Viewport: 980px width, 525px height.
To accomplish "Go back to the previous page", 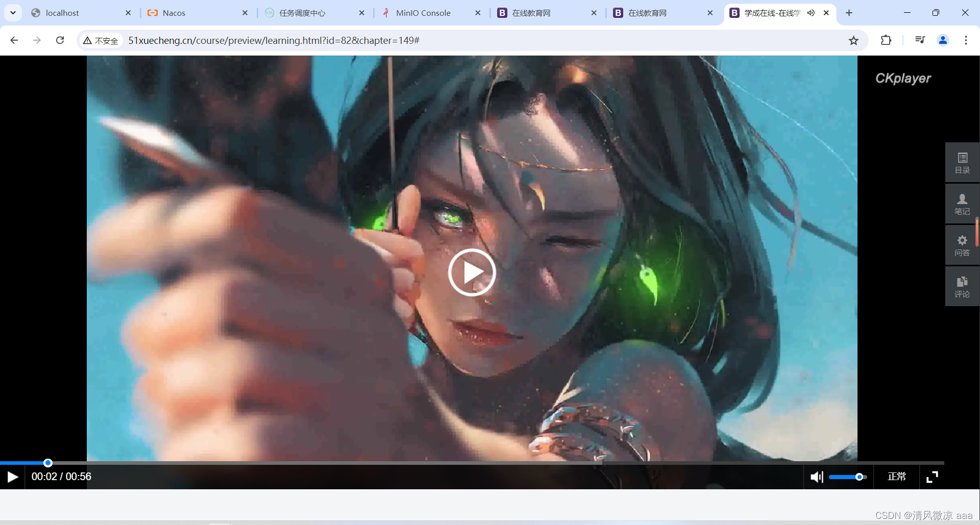I will [x=14, y=40].
